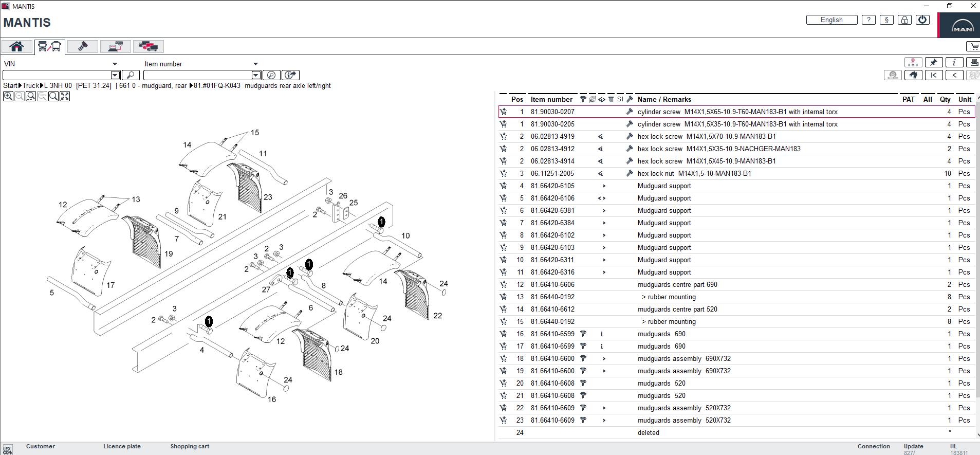The width and height of the screenshot is (980, 455).
Task: Expand mudguards assembly 690X732 position 19
Action: click(604, 371)
